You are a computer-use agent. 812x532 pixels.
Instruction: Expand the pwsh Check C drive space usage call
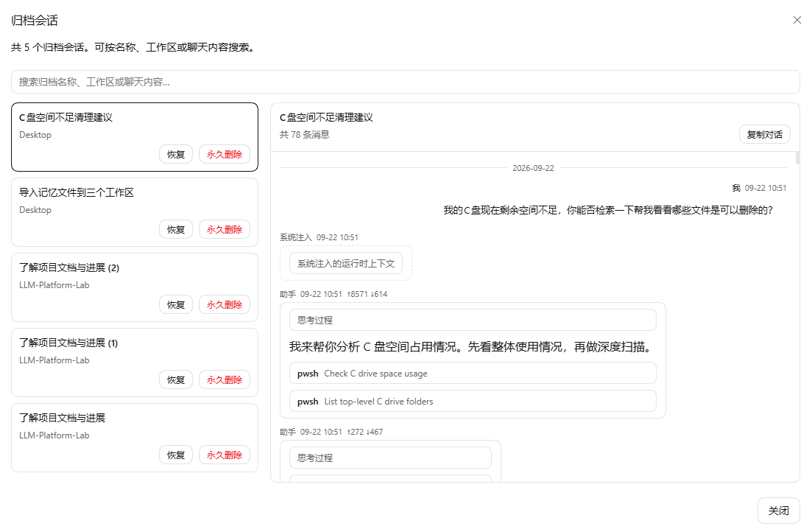coord(473,374)
